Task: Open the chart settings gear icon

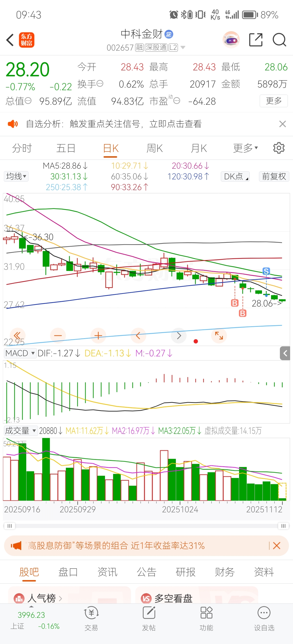Action: point(279,148)
